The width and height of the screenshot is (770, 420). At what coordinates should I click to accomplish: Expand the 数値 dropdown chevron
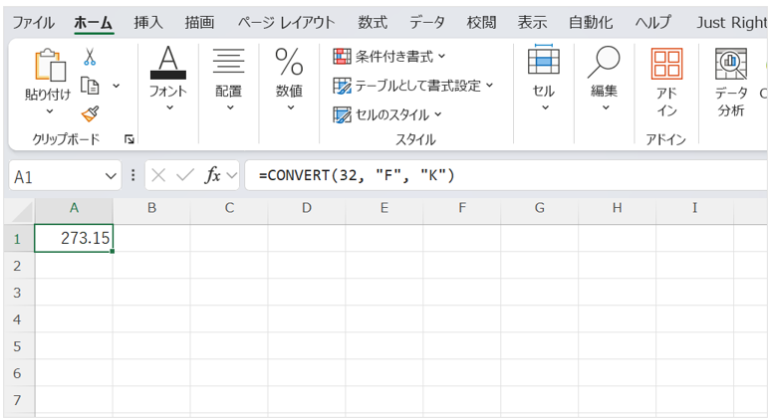[x=291, y=108]
